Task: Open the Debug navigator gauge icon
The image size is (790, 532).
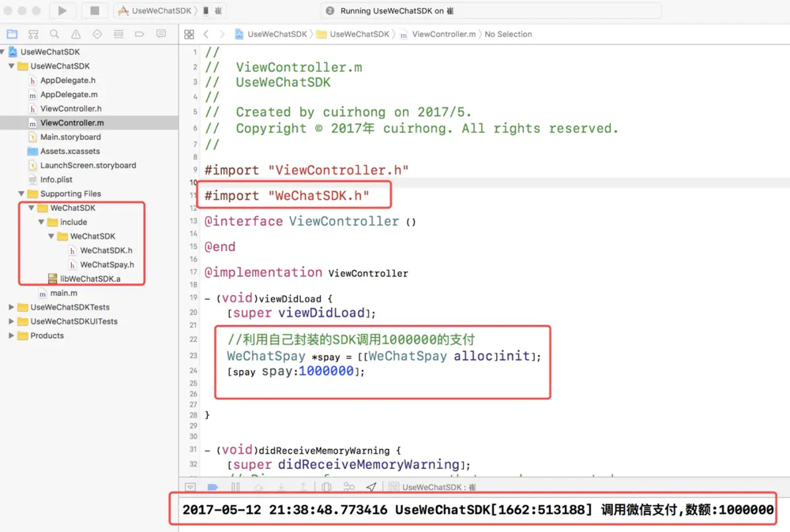Action: [118, 34]
